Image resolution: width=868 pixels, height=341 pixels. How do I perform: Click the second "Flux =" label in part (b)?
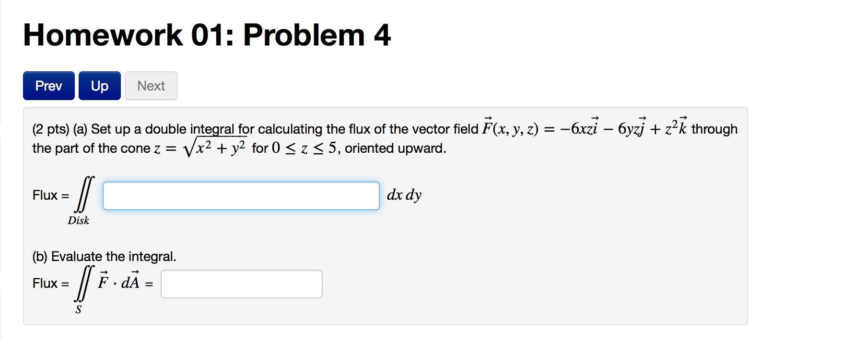[51, 284]
